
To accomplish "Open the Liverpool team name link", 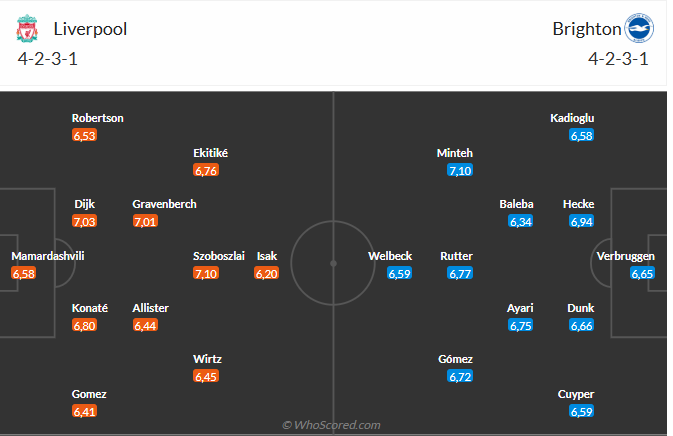I will click(90, 29).
